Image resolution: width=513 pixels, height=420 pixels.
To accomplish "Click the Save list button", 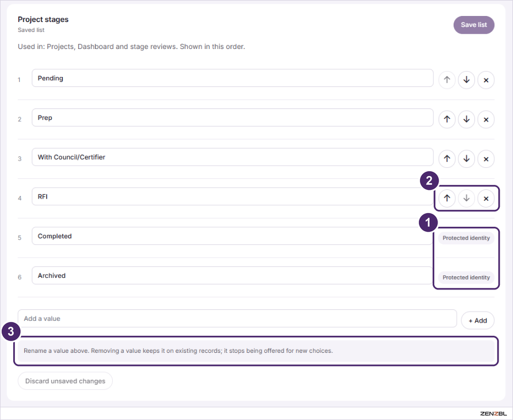I will point(474,25).
